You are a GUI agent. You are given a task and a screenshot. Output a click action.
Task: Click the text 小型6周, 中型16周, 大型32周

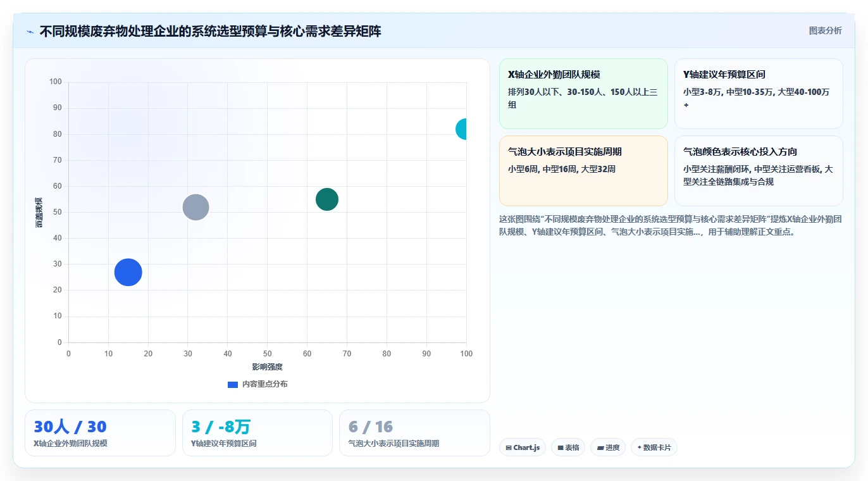562,169
